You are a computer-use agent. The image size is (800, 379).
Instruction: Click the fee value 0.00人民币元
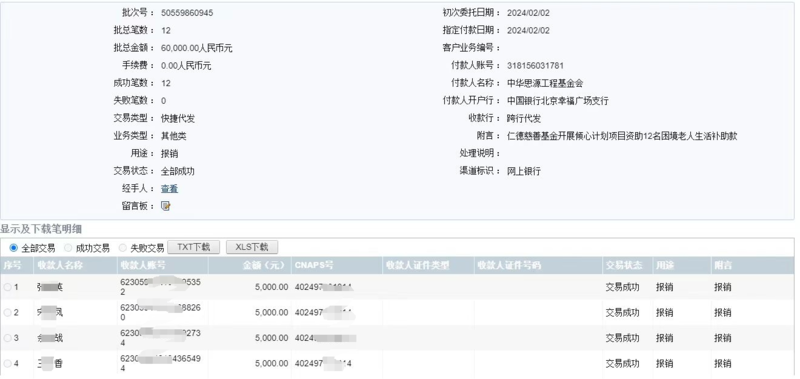(x=186, y=66)
